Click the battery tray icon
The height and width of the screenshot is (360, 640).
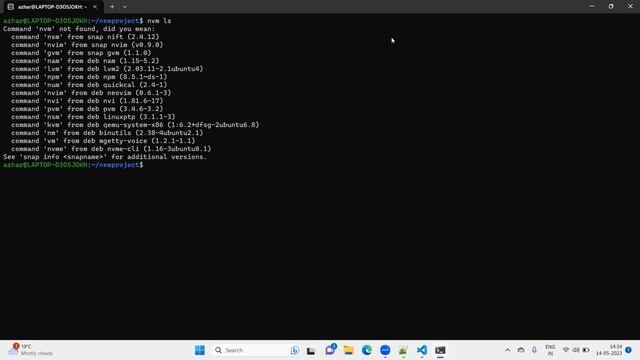pyautogui.click(x=586, y=350)
